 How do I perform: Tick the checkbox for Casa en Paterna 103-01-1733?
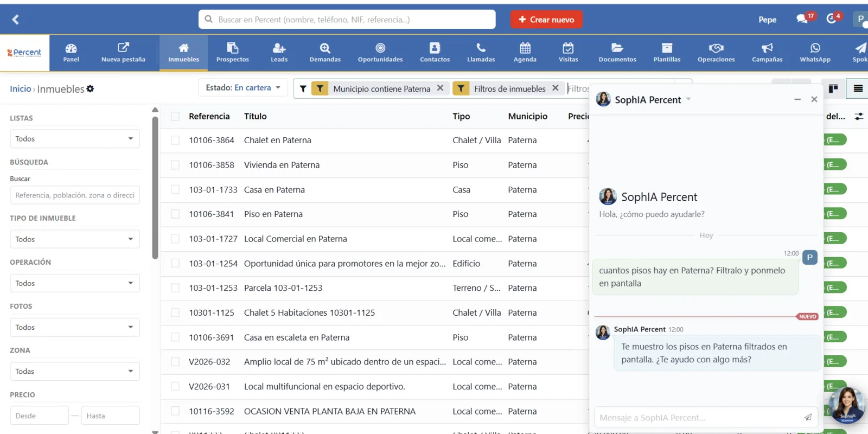[175, 189]
